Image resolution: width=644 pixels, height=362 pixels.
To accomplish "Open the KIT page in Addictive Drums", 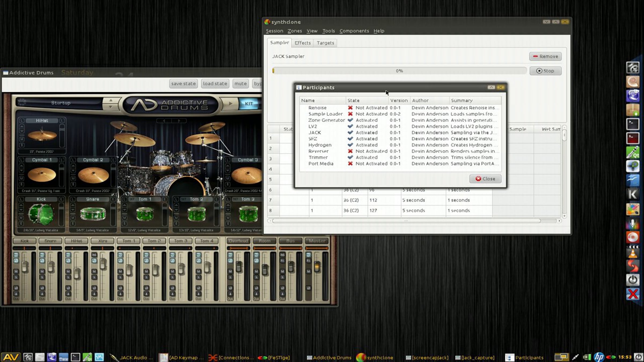I will [x=248, y=104].
